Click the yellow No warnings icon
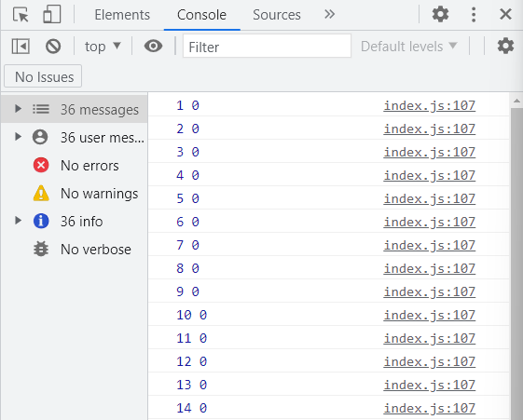523x420 pixels. pyautogui.click(x=41, y=193)
